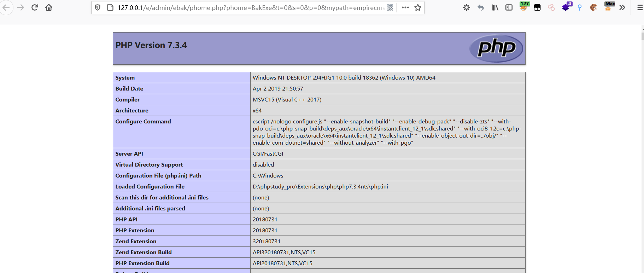Screen dimensions: 644x273
Task: Open the Library bookmarks and history icon
Action: [495, 7]
